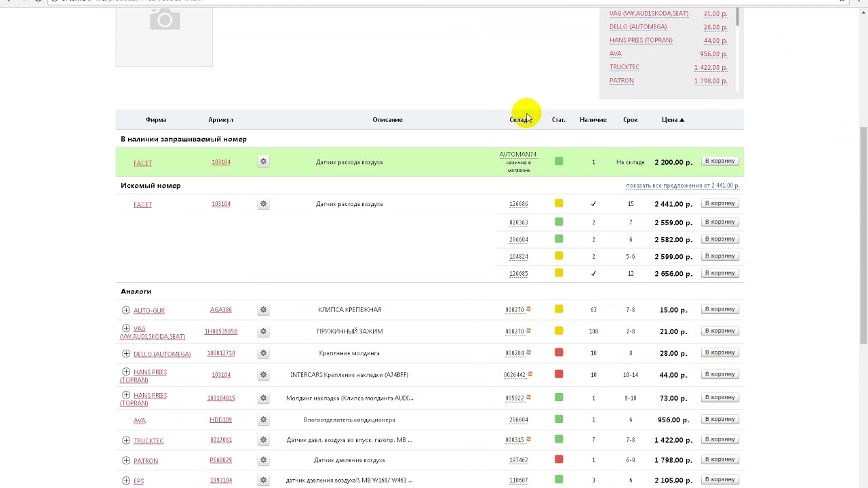
Task: Open gear options for DELLO 100012710 row
Action: pyautogui.click(x=263, y=353)
